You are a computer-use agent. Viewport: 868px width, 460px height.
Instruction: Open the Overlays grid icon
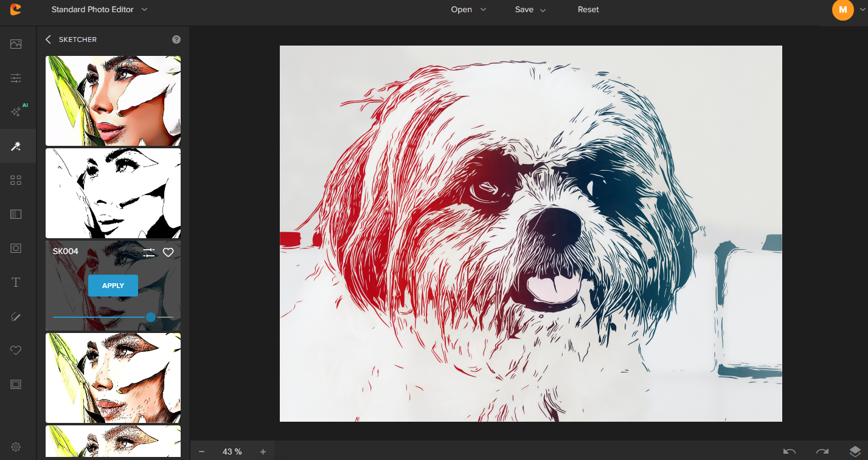click(16, 180)
